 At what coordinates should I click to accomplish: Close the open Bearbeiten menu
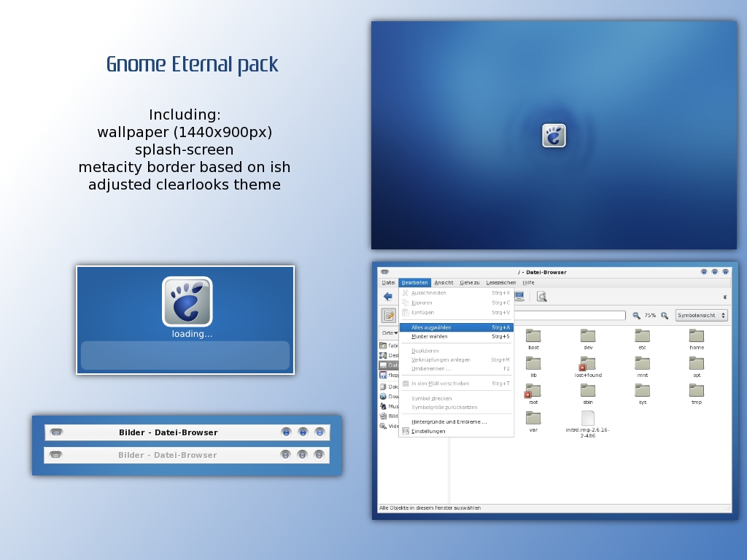(x=414, y=282)
